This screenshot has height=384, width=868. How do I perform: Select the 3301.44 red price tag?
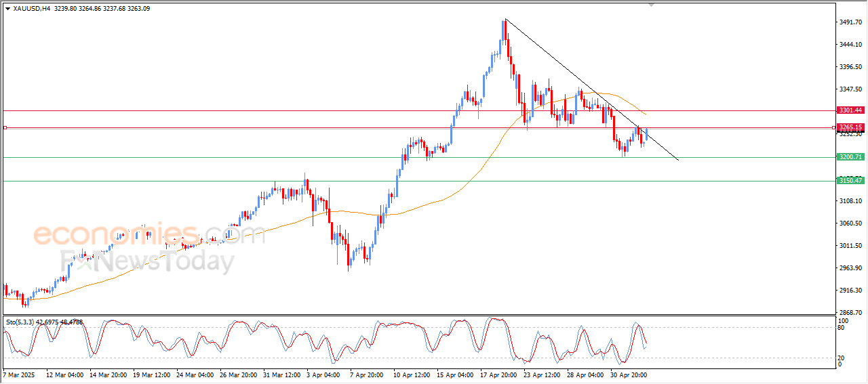click(850, 110)
